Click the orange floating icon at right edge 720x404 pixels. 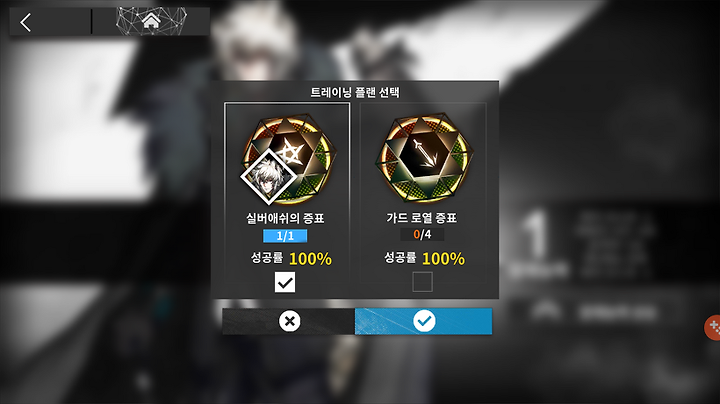(713, 327)
